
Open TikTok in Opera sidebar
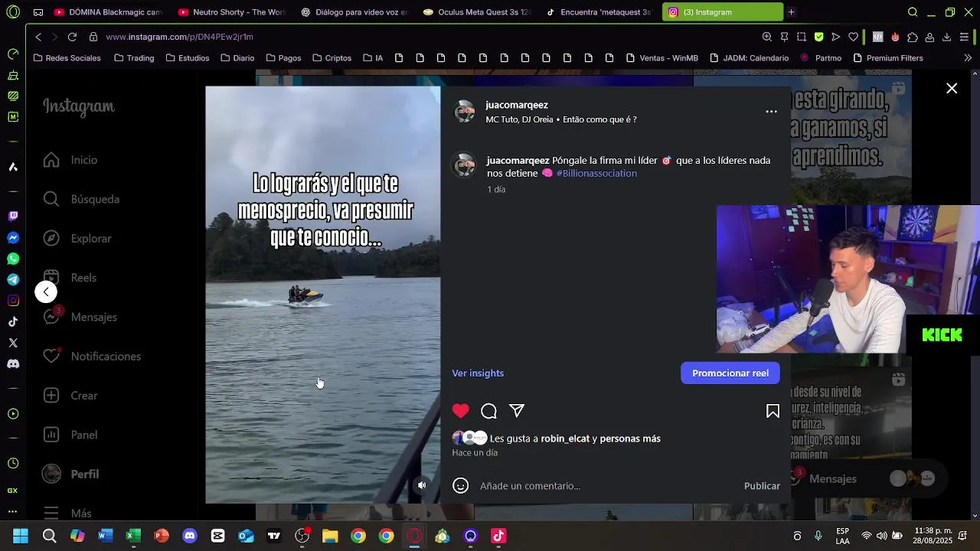pyautogui.click(x=13, y=321)
